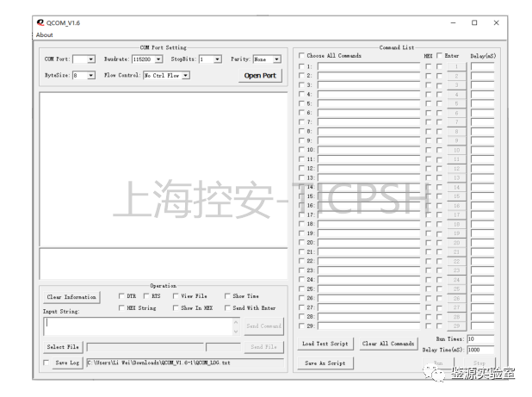Click the Save As Script button
Image resolution: width=532 pixels, height=397 pixels.
point(326,363)
